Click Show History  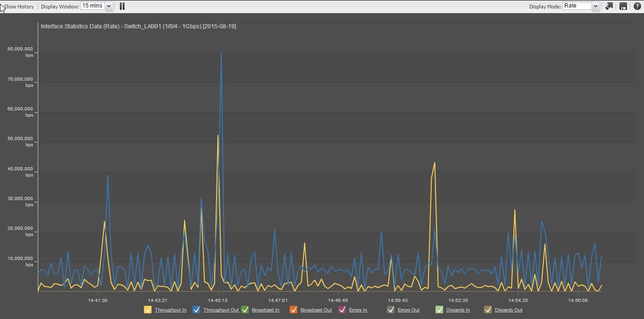19,7
